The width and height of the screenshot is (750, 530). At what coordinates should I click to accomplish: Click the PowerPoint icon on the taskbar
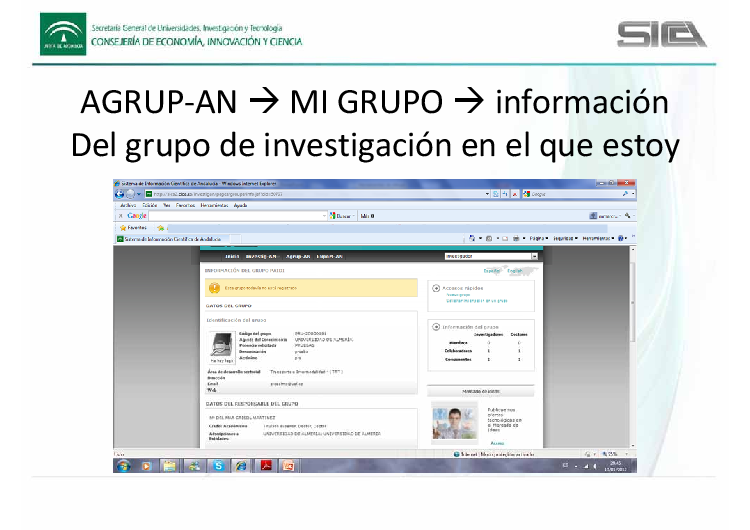289,466
